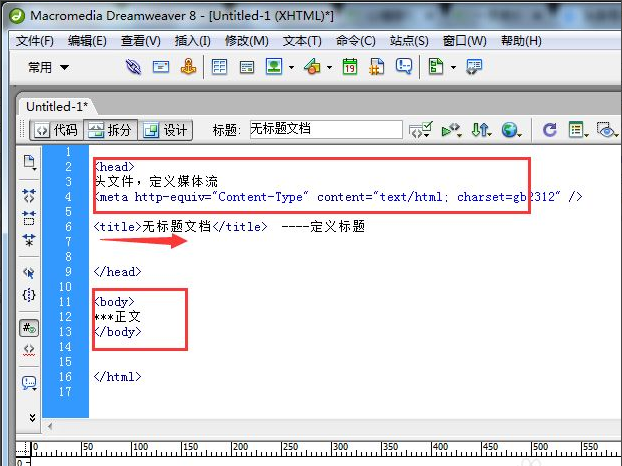
Task: Open the 文件(F) menu
Action: (35, 41)
